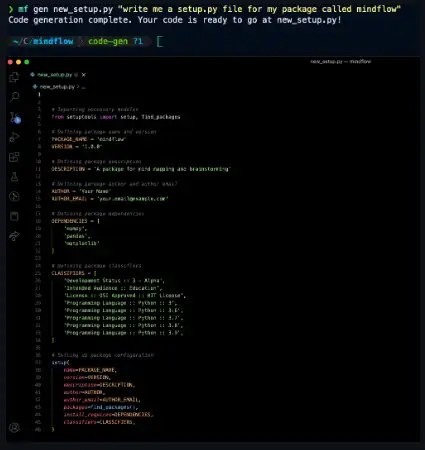Image resolution: width=425 pixels, height=450 pixels.
Task: Click the 'mf gen new_setup.py' command line
Action: pos(205,9)
